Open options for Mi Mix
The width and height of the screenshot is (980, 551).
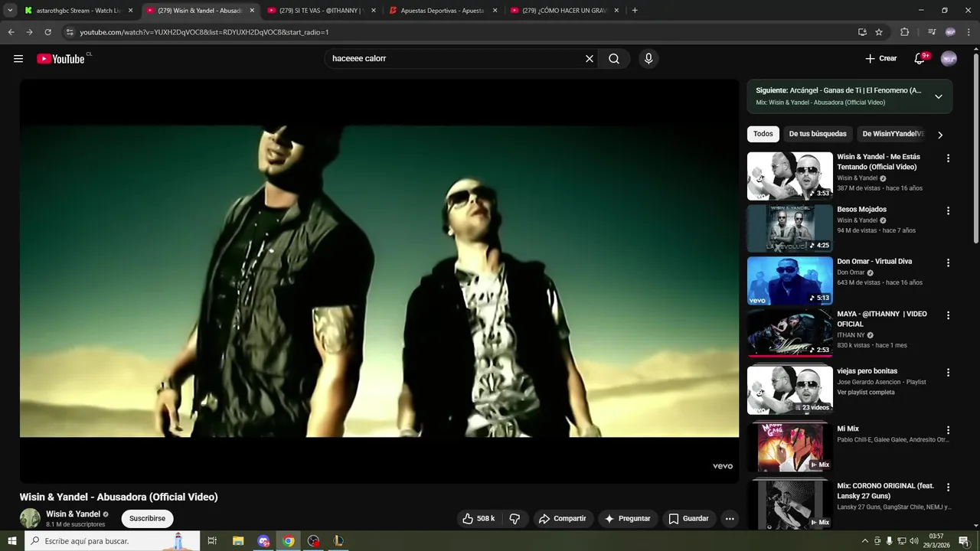(x=948, y=430)
